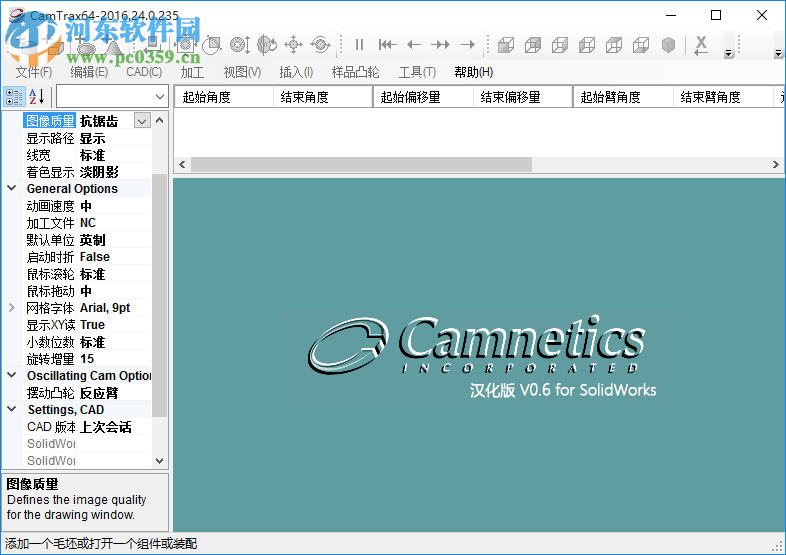Viewport: 786px width, 555px height.
Task: Open the CAD(C) menu
Action: point(144,72)
